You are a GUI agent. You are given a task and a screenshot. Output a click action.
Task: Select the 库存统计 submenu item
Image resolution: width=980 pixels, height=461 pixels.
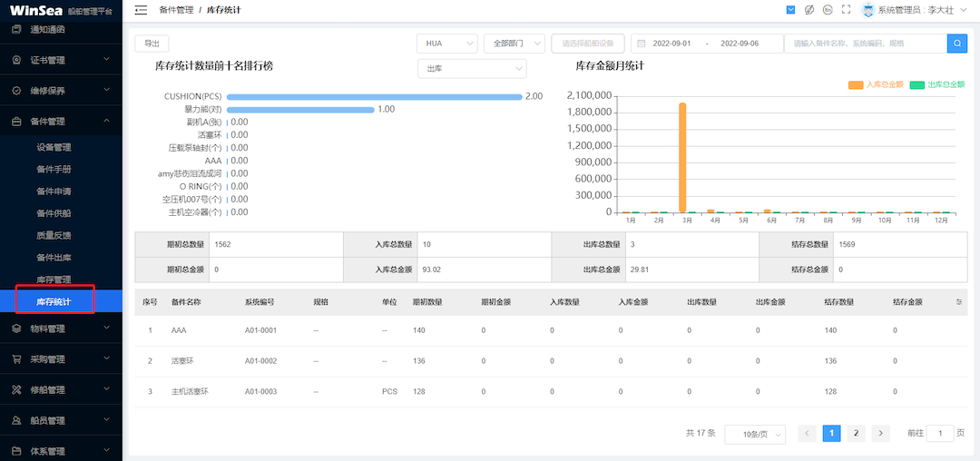pos(54,301)
